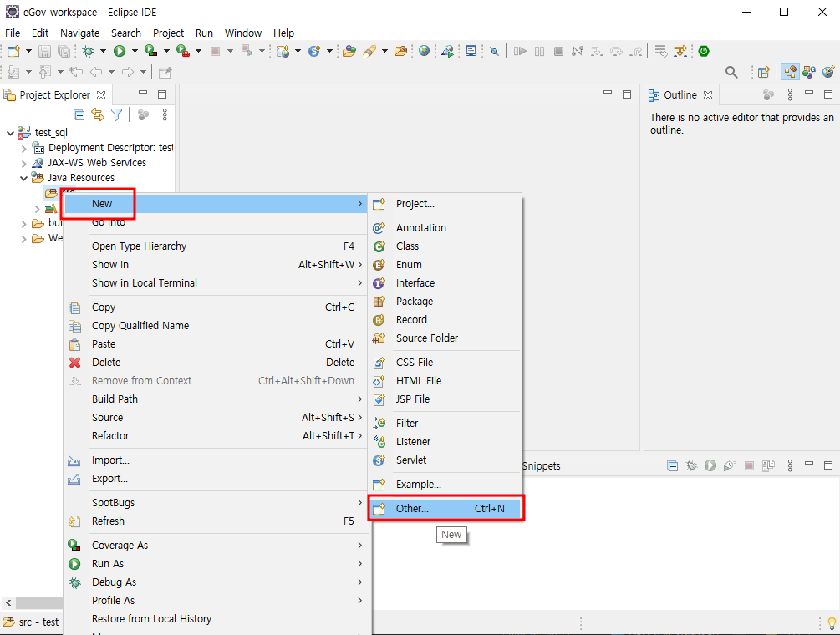
Task: Click the Search magnifier icon in toolbar
Action: tap(731, 72)
